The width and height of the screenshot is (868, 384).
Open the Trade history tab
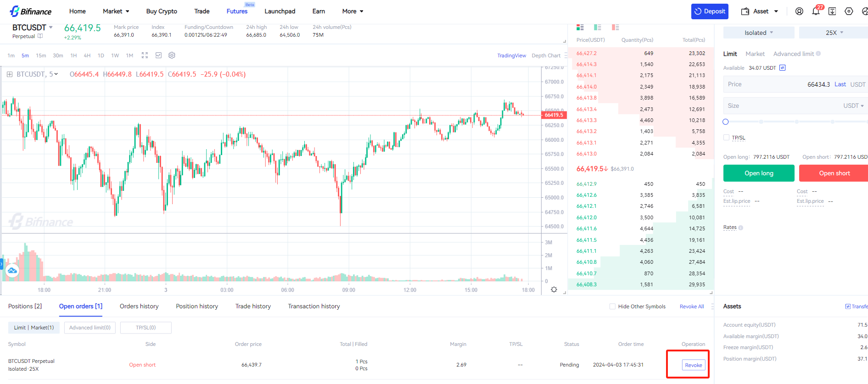click(253, 306)
